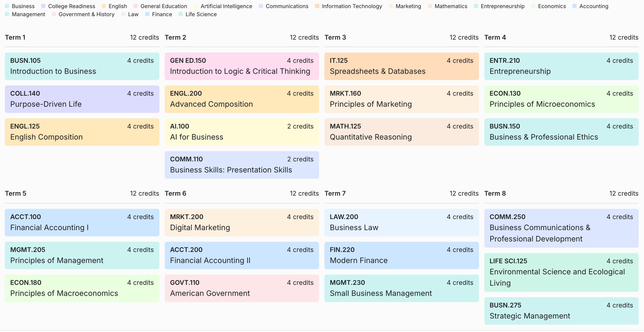The width and height of the screenshot is (644, 332).
Task: Click the AI.100 AI for Business card
Action: 241,132
